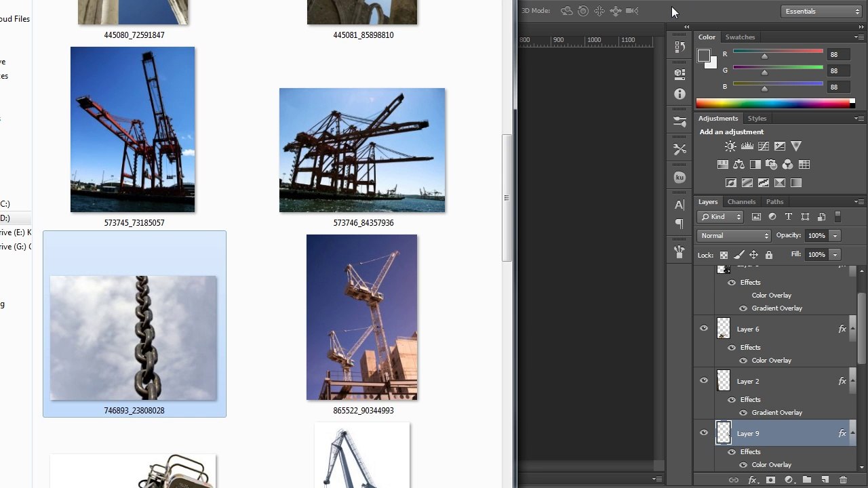Select the crane image 573746_84357936 thumbnail
This screenshot has width=868, height=488.
tap(362, 150)
